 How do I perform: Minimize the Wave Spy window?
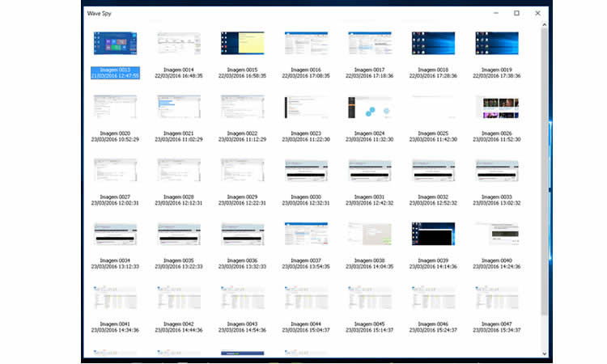coord(495,13)
